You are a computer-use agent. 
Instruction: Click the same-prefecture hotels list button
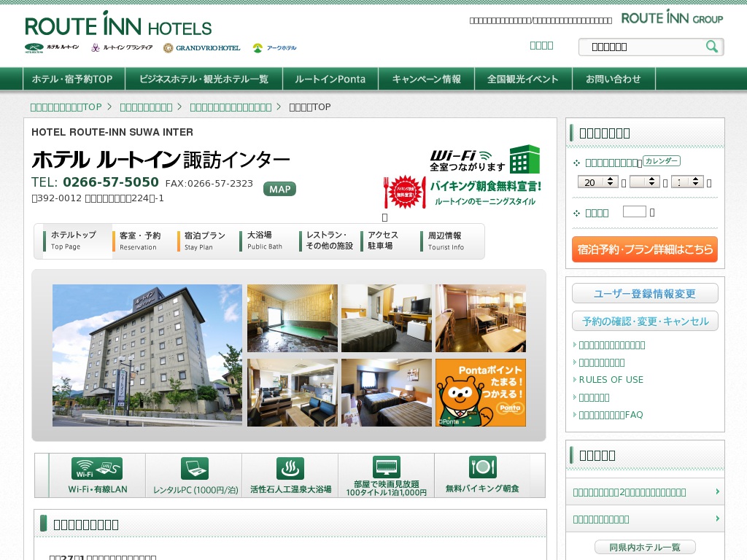[x=645, y=547]
